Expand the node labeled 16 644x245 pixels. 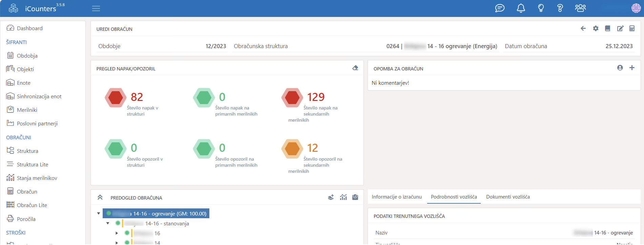click(117, 233)
